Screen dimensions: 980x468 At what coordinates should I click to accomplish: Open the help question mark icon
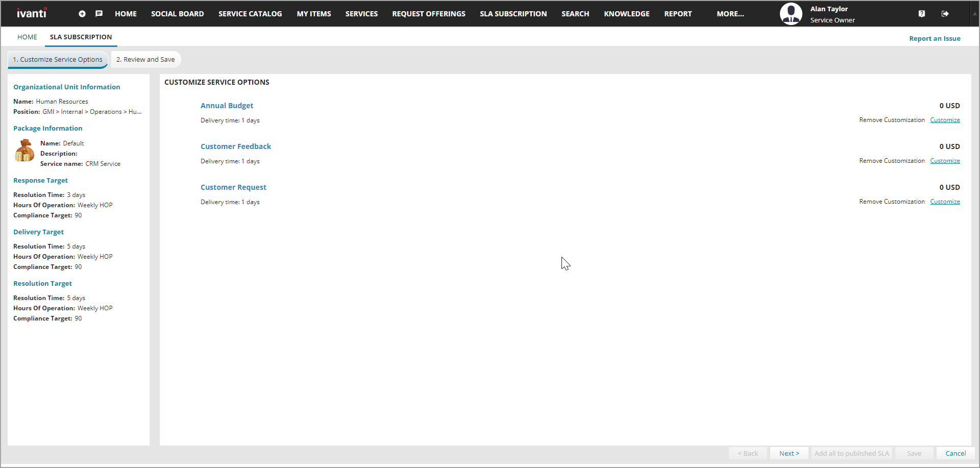point(921,14)
